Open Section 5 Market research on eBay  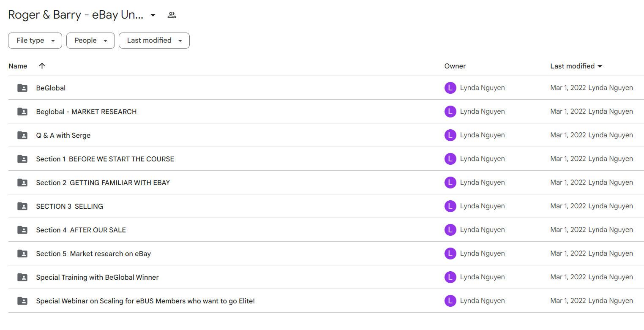pyautogui.click(x=93, y=254)
